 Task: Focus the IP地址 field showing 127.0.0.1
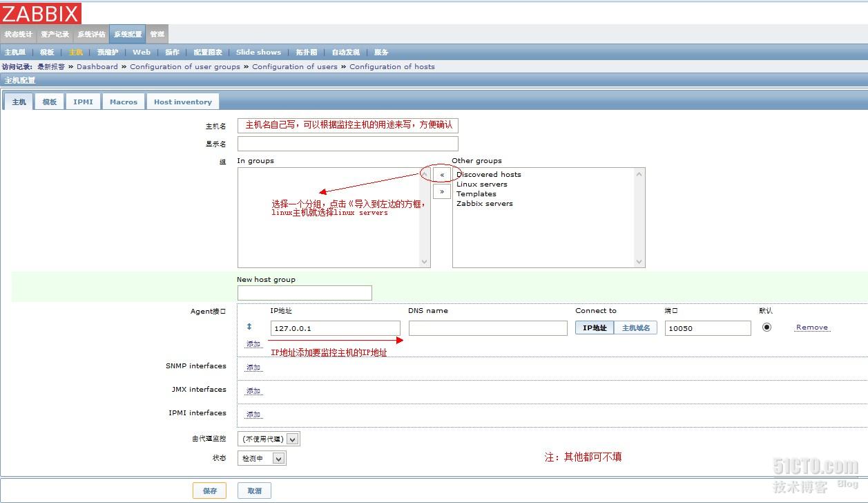point(336,328)
